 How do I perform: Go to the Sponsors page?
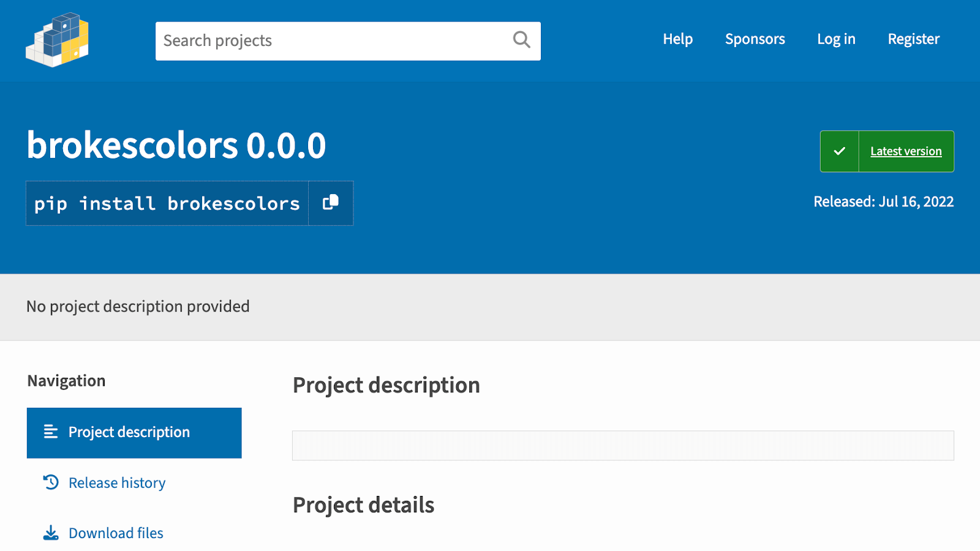coord(755,39)
